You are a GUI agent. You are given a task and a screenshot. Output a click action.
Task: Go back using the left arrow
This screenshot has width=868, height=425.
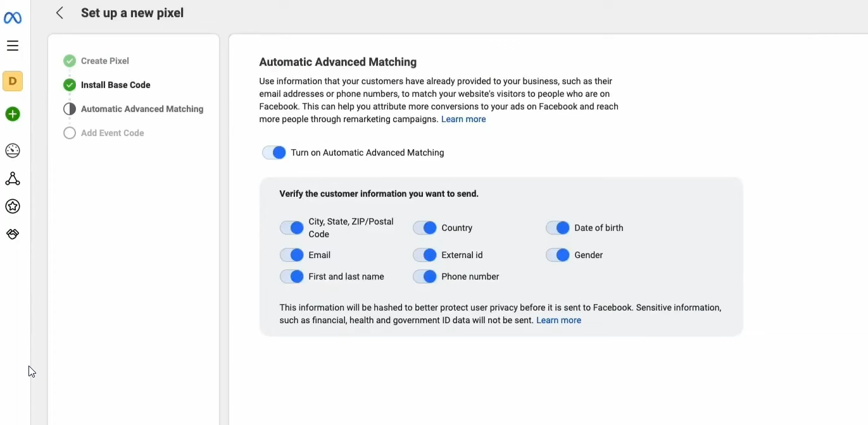pyautogui.click(x=60, y=13)
